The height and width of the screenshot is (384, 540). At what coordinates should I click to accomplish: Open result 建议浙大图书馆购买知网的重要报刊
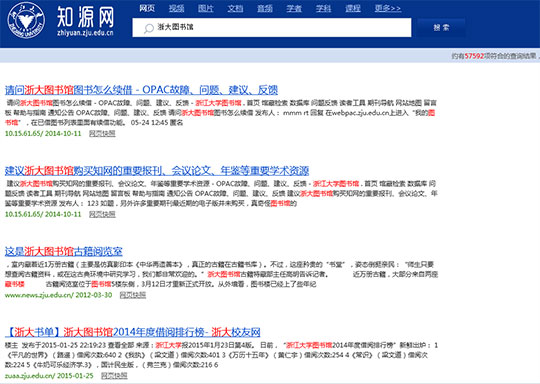pyautogui.click(x=157, y=171)
